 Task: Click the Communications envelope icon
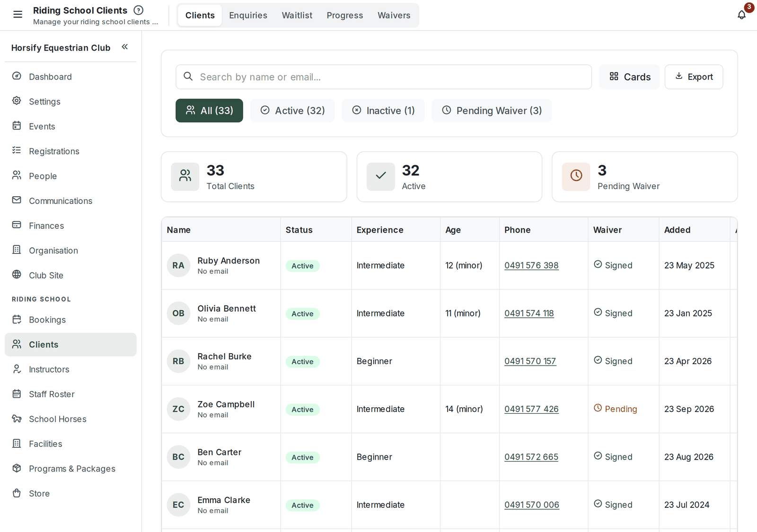[17, 200]
